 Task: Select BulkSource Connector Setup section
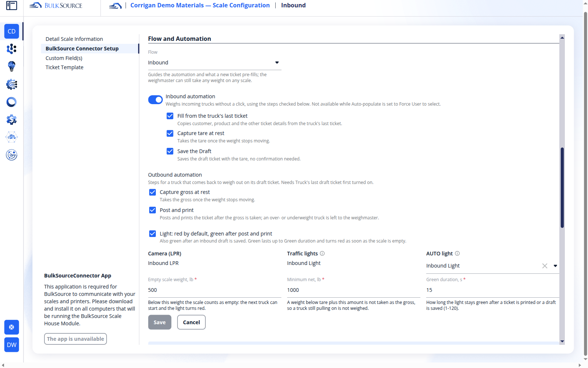coord(90,49)
